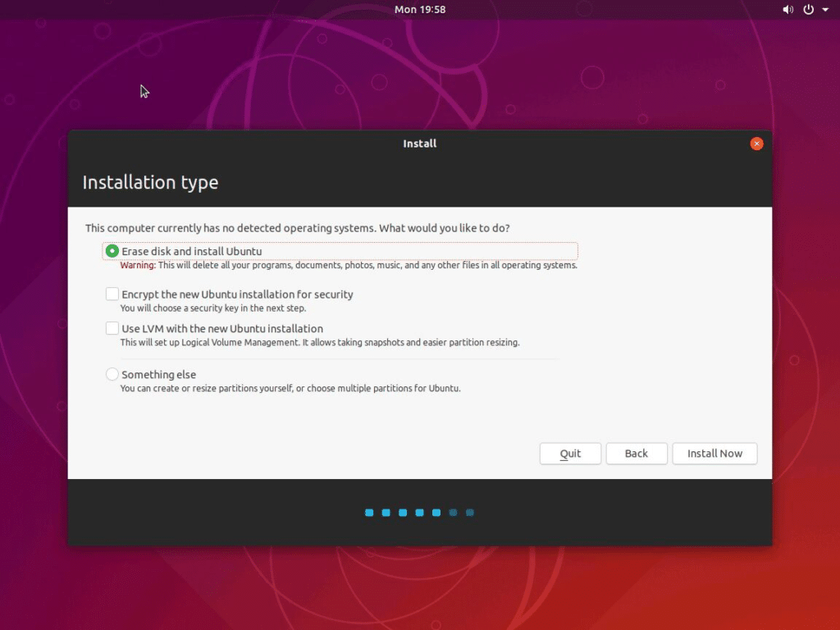This screenshot has height=630, width=840.
Task: Click the red Warning: label text
Action: point(138,265)
